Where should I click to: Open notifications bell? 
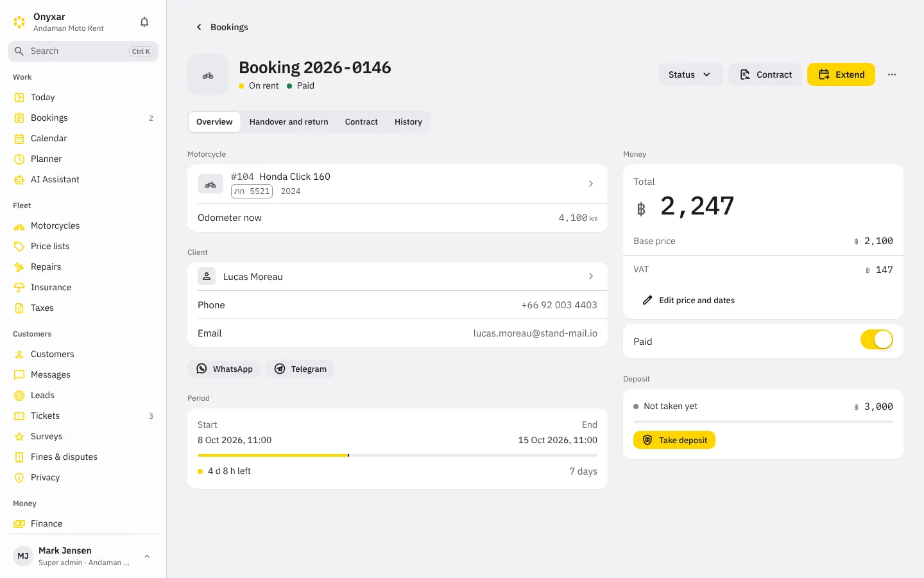click(144, 22)
